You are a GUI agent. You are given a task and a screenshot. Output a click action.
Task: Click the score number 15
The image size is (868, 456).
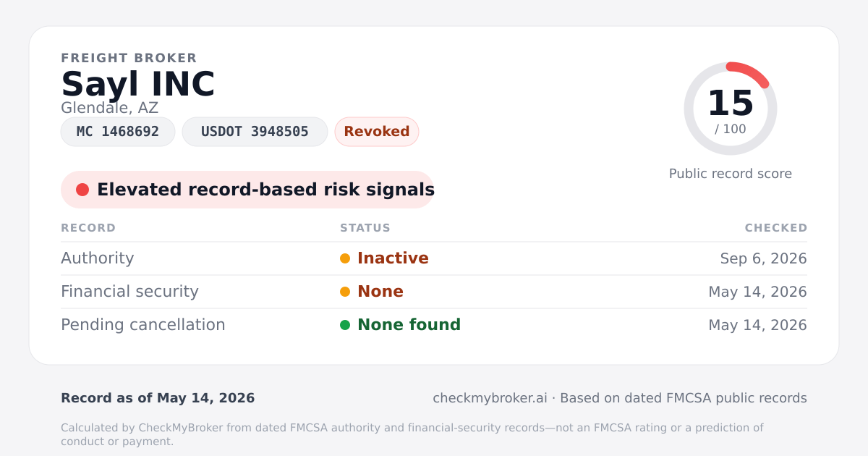coord(731,103)
